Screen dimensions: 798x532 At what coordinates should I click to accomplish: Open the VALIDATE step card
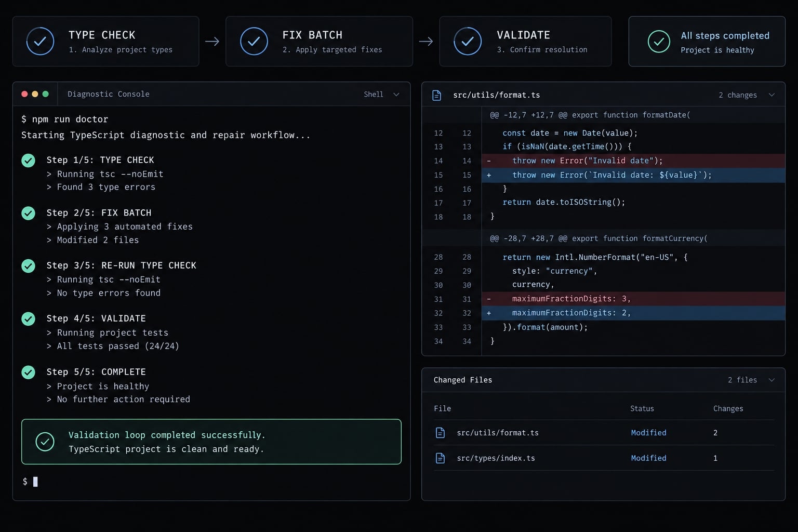click(x=525, y=41)
